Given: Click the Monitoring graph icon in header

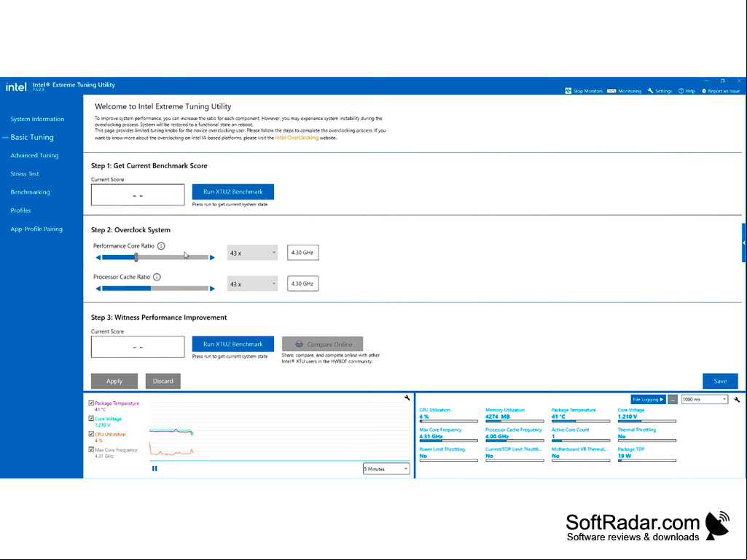Looking at the screenshot, I should pos(611,90).
